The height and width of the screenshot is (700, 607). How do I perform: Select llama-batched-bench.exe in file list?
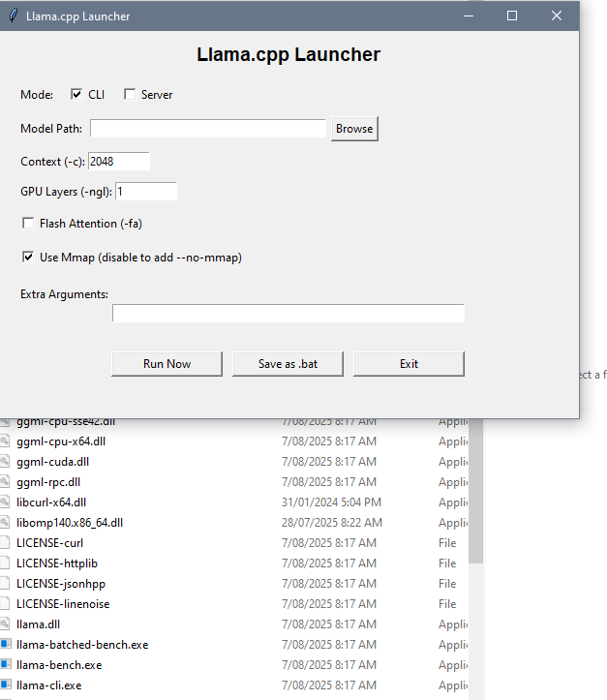pyautogui.click(x=82, y=645)
